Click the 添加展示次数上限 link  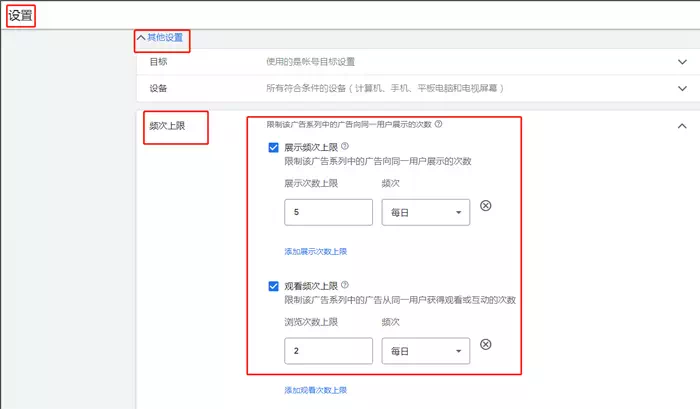tap(315, 251)
